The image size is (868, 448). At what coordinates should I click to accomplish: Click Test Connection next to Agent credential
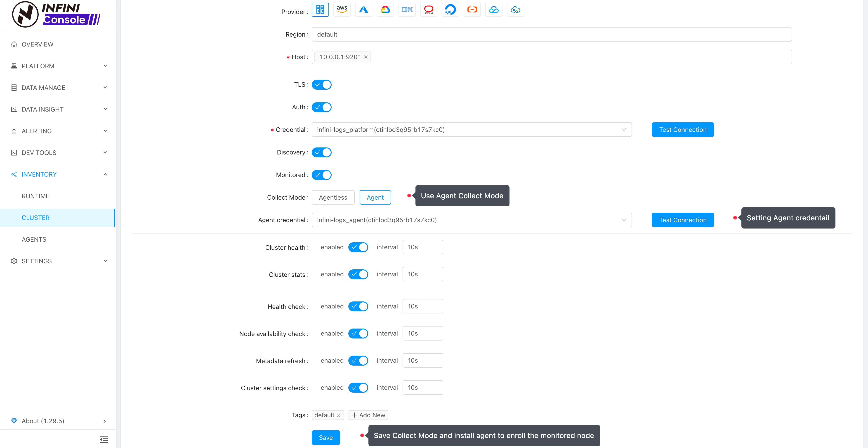click(x=682, y=220)
